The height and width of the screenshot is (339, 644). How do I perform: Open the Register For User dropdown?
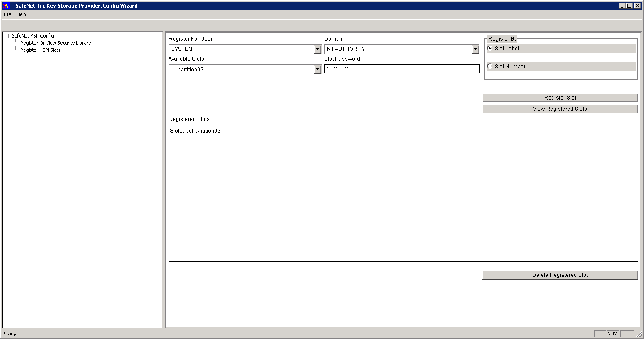[x=317, y=49]
